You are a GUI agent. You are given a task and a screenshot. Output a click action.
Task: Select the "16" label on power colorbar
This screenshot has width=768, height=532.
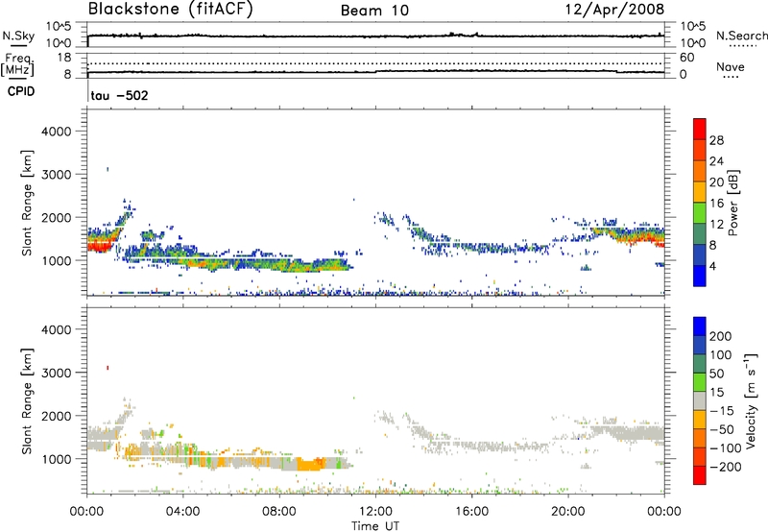pyautogui.click(x=716, y=204)
